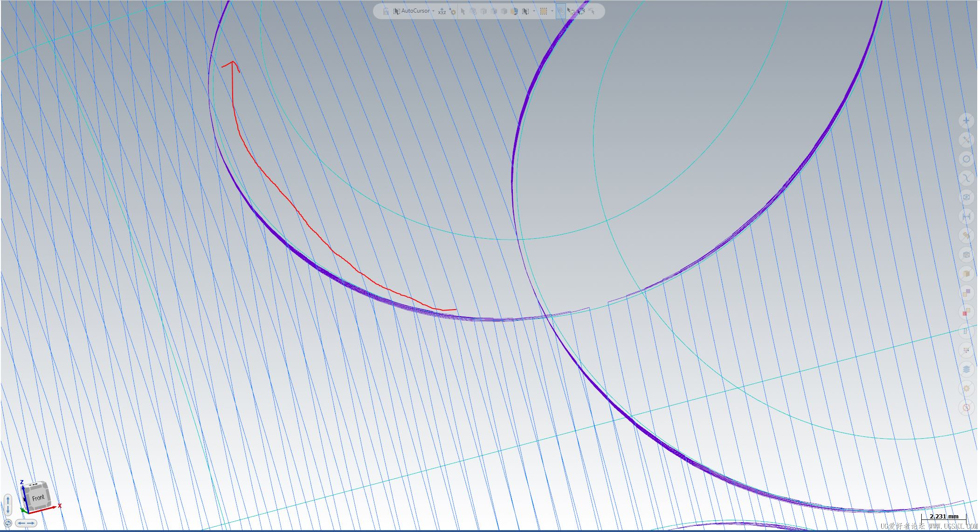Image resolution: width=980 pixels, height=532 pixels.
Task: Click the invert selection arrows icon
Action: 581,11
